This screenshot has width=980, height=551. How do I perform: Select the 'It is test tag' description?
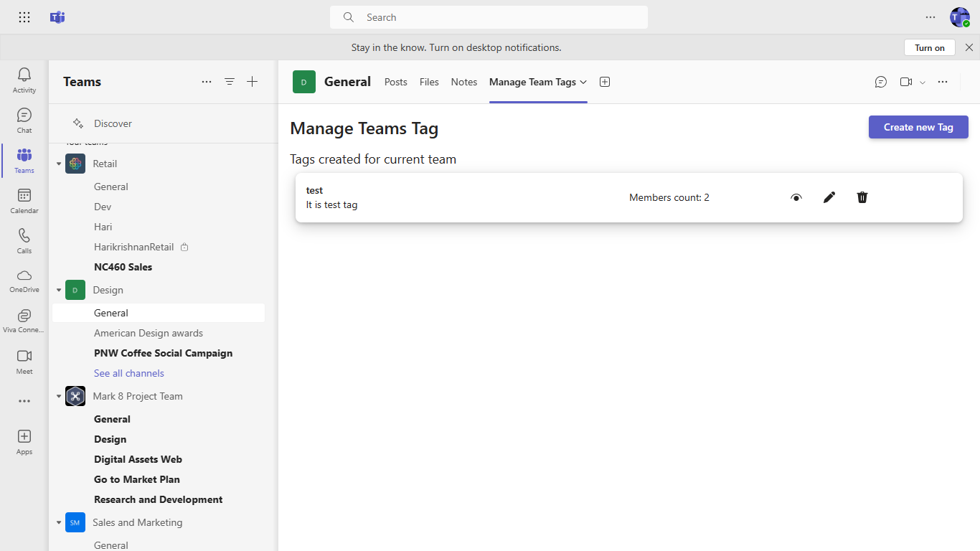pyautogui.click(x=331, y=204)
